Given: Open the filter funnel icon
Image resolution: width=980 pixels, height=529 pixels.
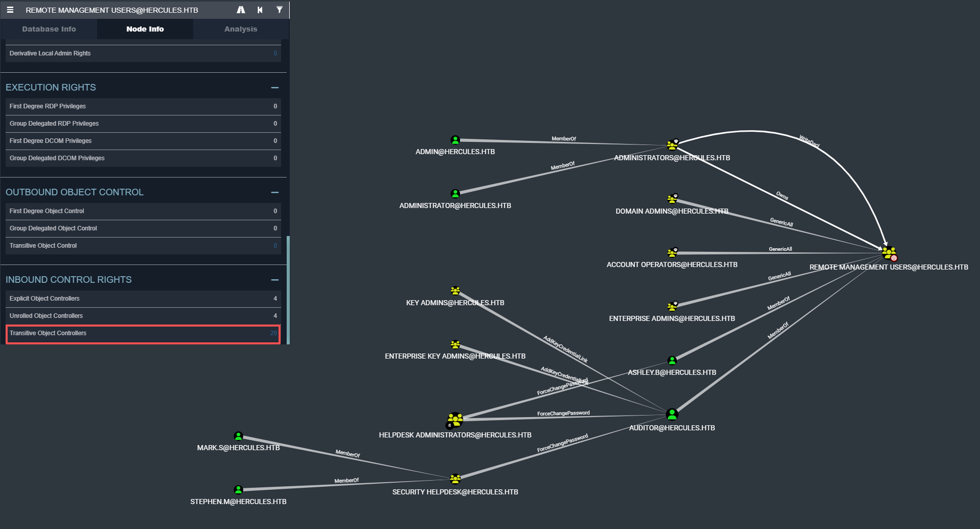Looking at the screenshot, I should tap(279, 10).
